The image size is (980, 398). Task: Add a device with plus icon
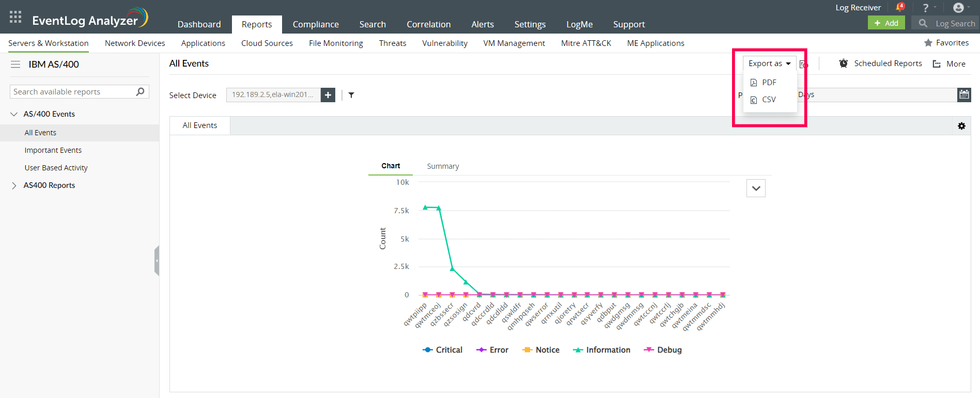click(328, 95)
